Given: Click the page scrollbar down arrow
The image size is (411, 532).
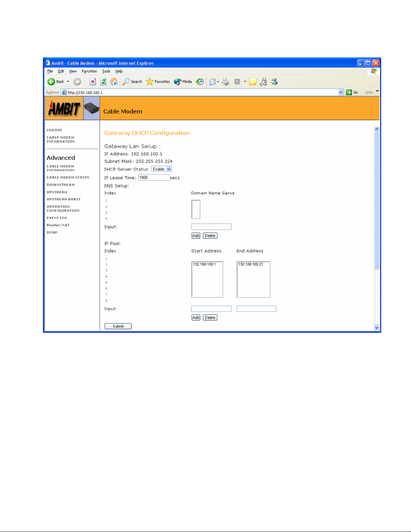Looking at the screenshot, I should pos(376,328).
